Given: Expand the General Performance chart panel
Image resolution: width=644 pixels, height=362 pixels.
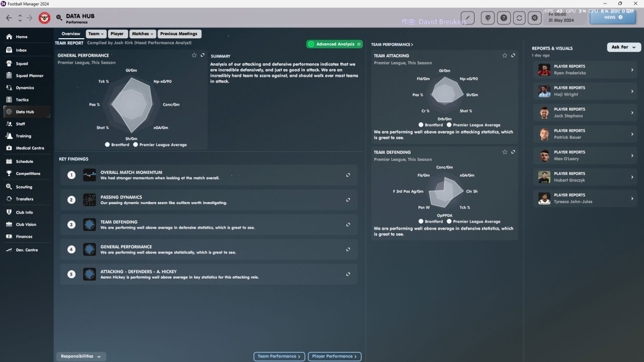Looking at the screenshot, I should [202, 55].
